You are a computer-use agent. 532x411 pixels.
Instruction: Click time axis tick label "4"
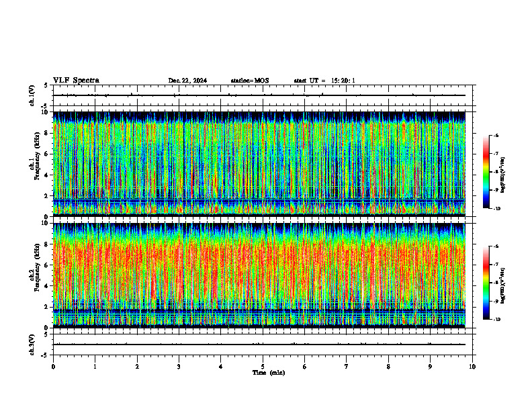click(x=221, y=367)
